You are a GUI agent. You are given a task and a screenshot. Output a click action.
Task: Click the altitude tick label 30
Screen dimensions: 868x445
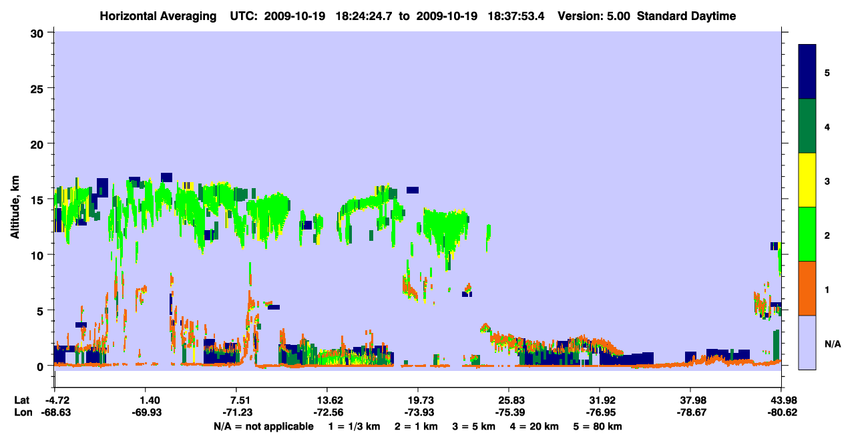point(39,32)
